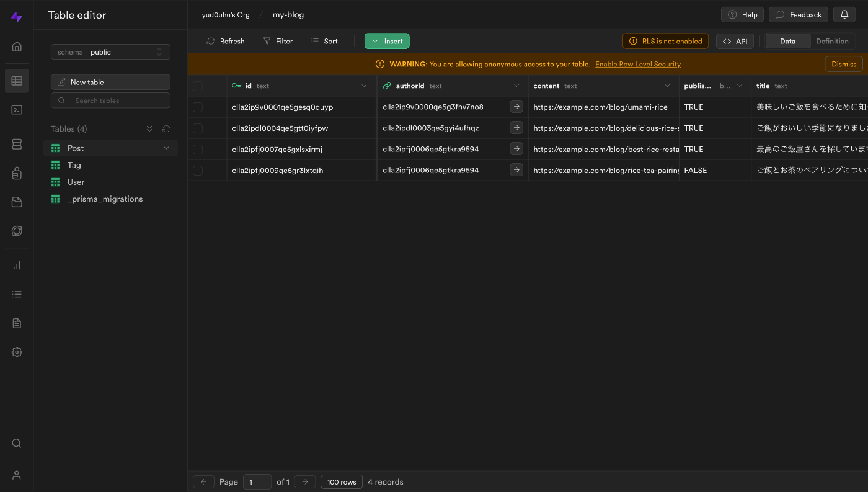Open the Home icon in sidebar
The width and height of the screenshot is (868, 492).
tap(17, 47)
